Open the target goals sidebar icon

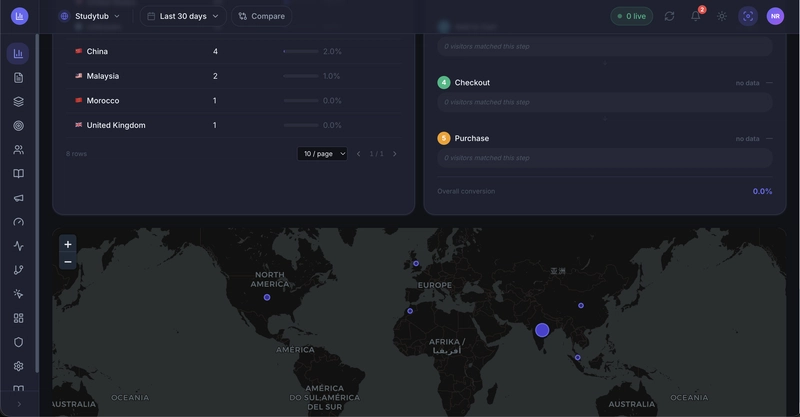(x=18, y=126)
